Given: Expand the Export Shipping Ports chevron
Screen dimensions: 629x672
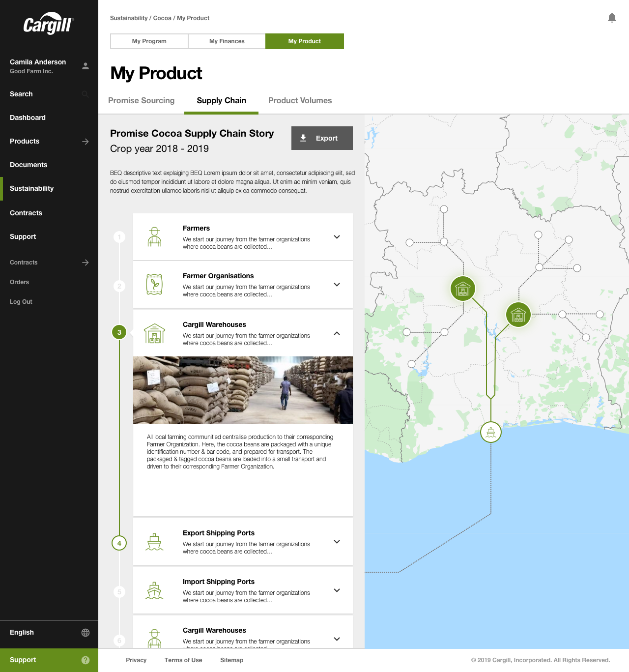Looking at the screenshot, I should point(337,542).
